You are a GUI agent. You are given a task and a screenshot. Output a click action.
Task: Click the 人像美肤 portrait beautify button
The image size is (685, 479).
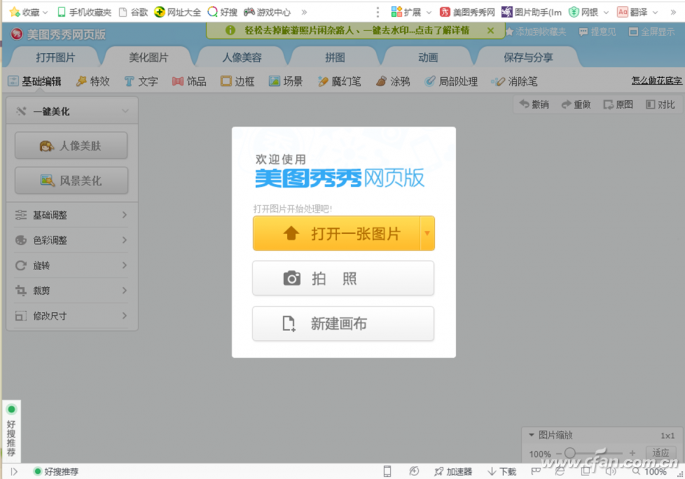click(x=71, y=146)
